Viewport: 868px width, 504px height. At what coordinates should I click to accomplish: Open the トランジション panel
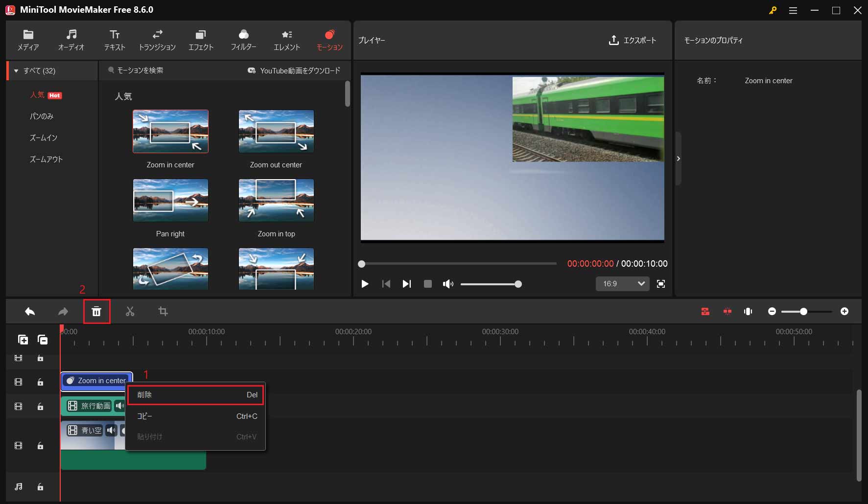tap(157, 40)
